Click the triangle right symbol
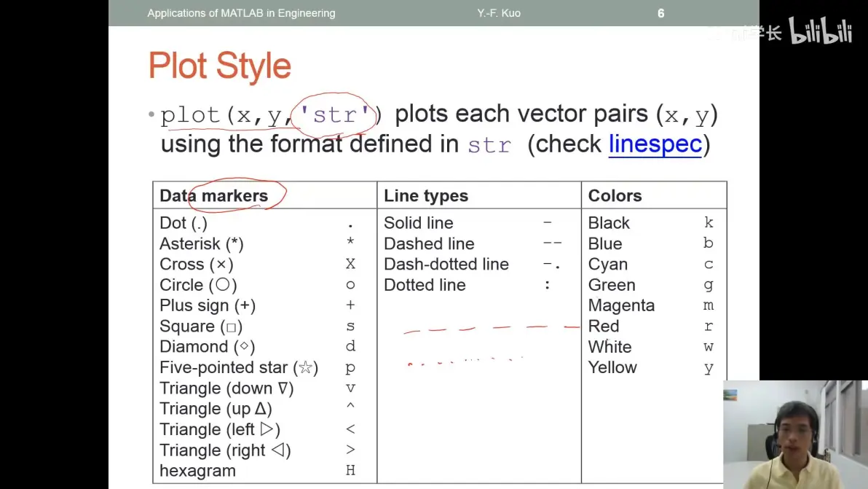Viewport: 868px width, 489px height. tap(279, 450)
